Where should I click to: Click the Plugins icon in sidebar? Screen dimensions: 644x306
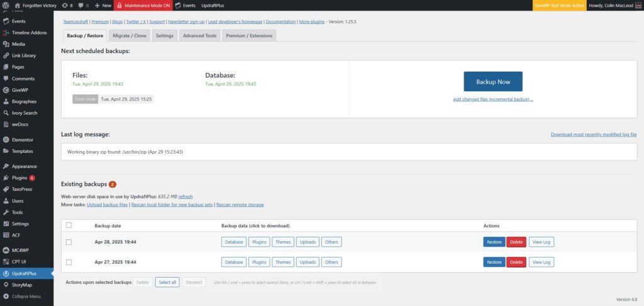tap(6, 178)
